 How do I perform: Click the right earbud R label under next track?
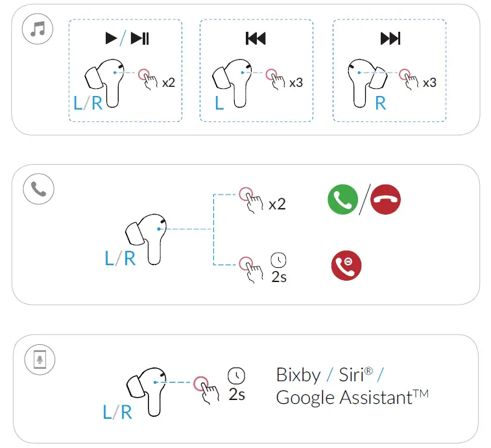[x=381, y=103]
